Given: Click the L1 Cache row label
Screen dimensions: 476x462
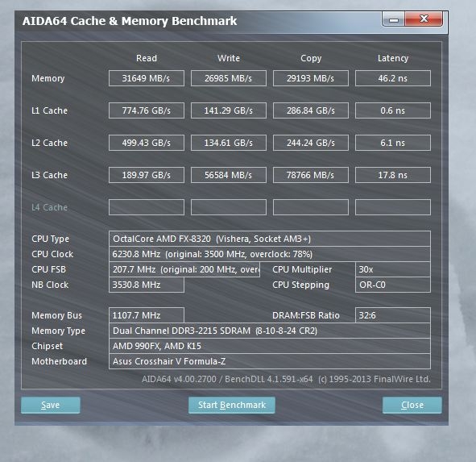Looking at the screenshot, I should pos(49,110).
